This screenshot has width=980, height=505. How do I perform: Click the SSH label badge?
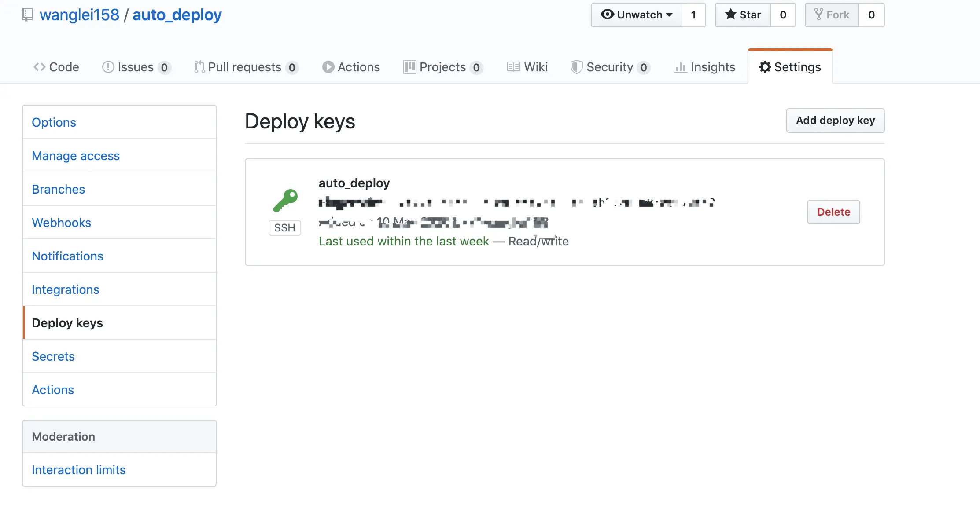(x=284, y=228)
